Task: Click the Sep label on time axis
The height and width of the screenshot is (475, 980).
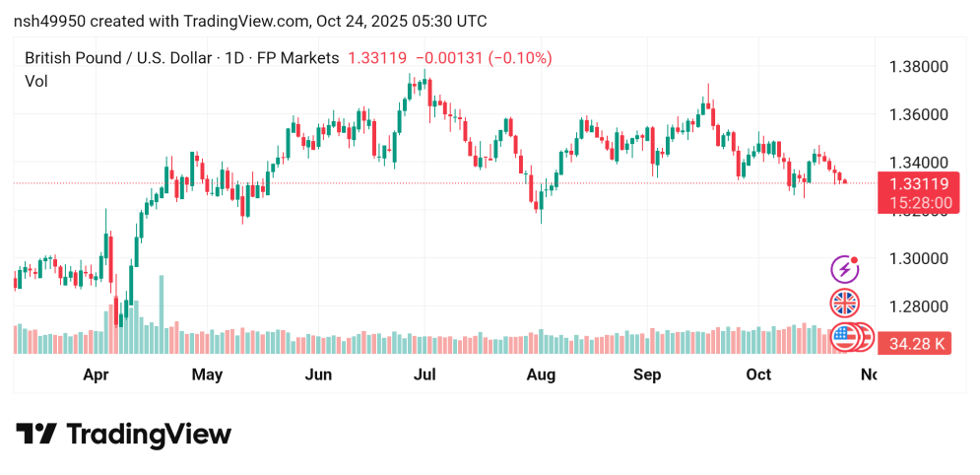Action: pyautogui.click(x=647, y=374)
